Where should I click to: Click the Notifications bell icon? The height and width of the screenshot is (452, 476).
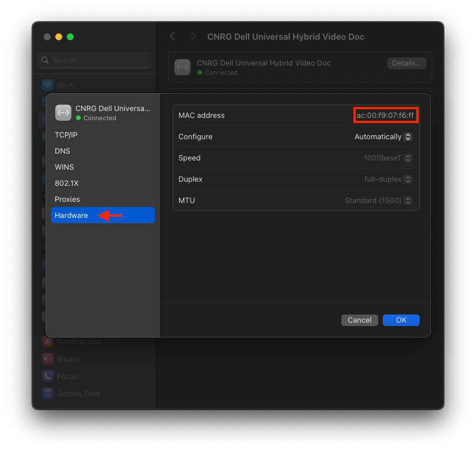point(48,342)
